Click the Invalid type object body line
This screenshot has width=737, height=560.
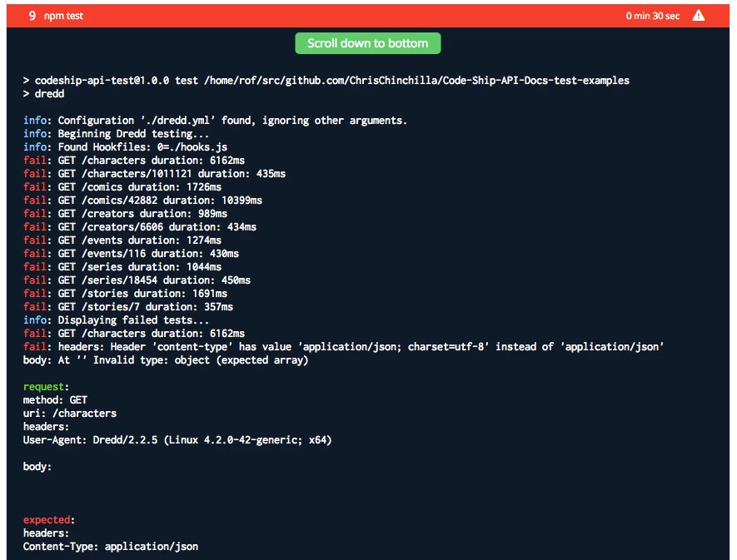click(166, 360)
